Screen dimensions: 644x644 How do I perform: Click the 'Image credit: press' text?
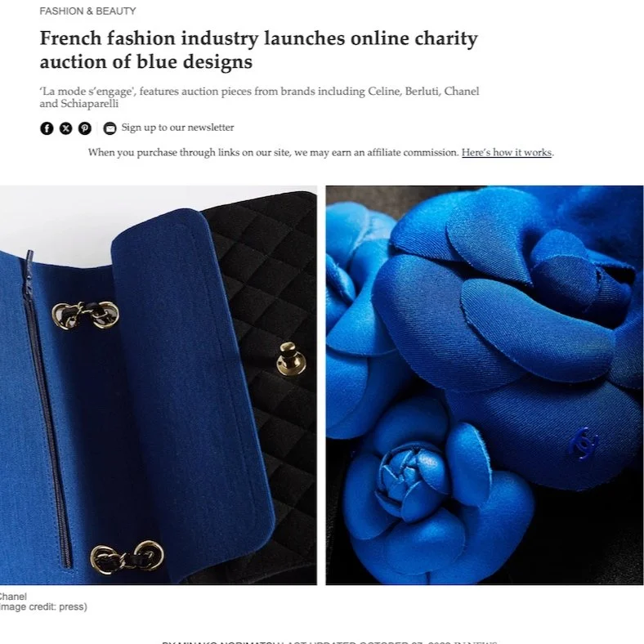pos(43,606)
